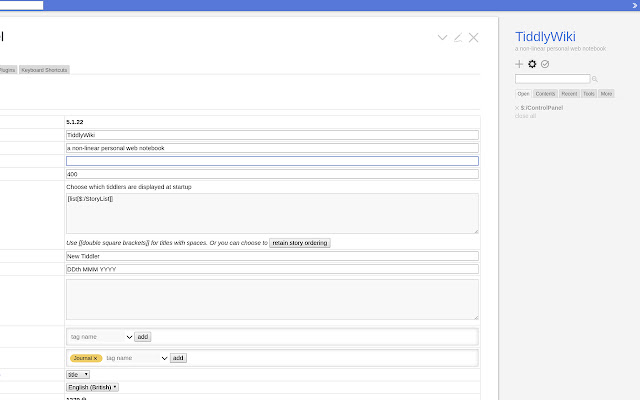Click the site subtitle text under TiddlyWiki heading
The height and width of the screenshot is (400, 640).
pyautogui.click(x=560, y=49)
